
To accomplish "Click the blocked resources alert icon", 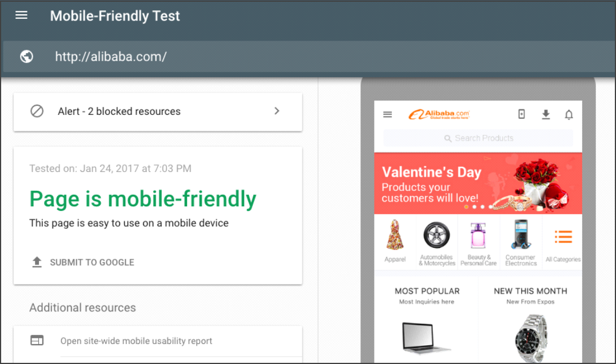I will click(x=37, y=111).
